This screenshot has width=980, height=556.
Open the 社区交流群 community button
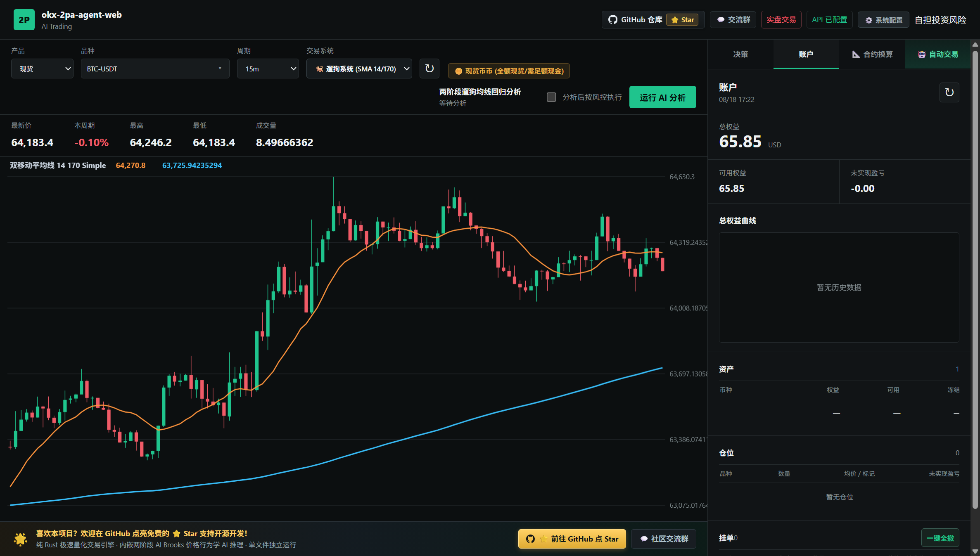pos(664,539)
